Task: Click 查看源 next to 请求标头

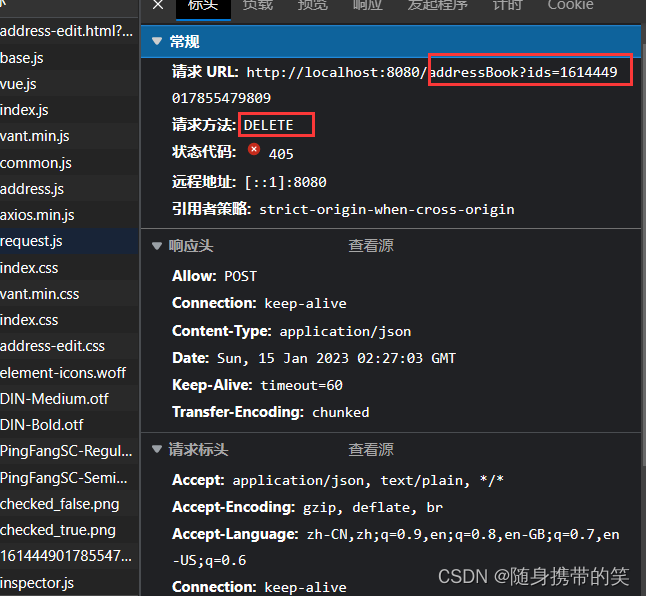Action: [371, 449]
